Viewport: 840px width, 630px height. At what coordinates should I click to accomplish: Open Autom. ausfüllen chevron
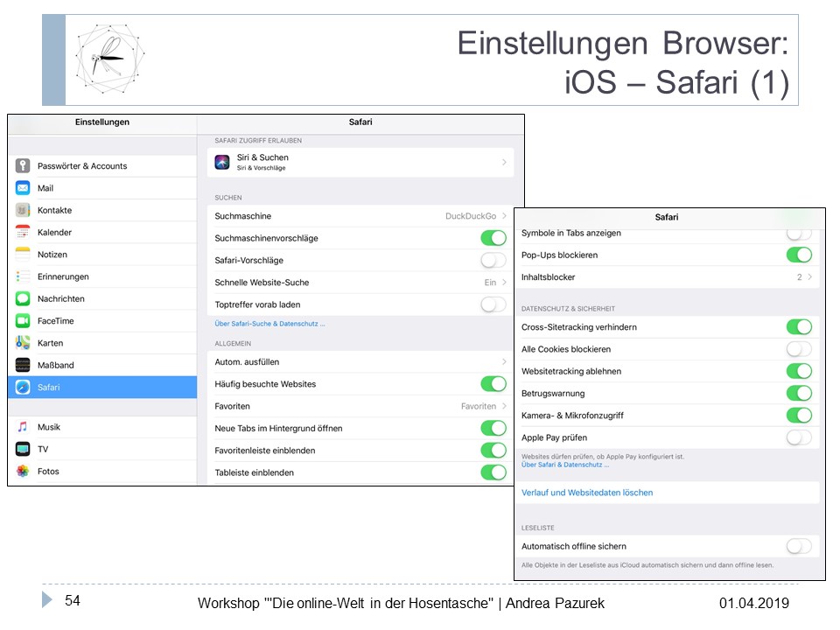pyautogui.click(x=504, y=361)
